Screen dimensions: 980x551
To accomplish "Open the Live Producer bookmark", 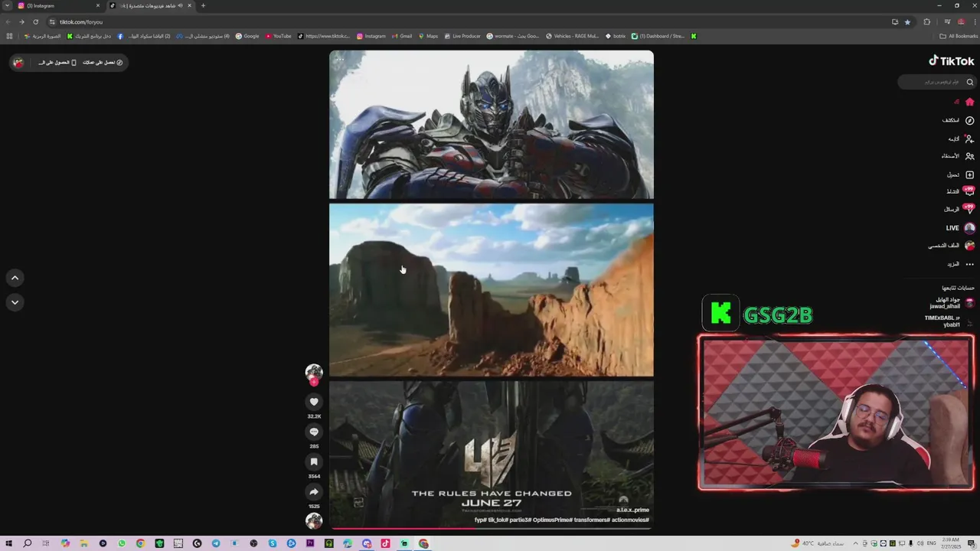I will point(462,36).
